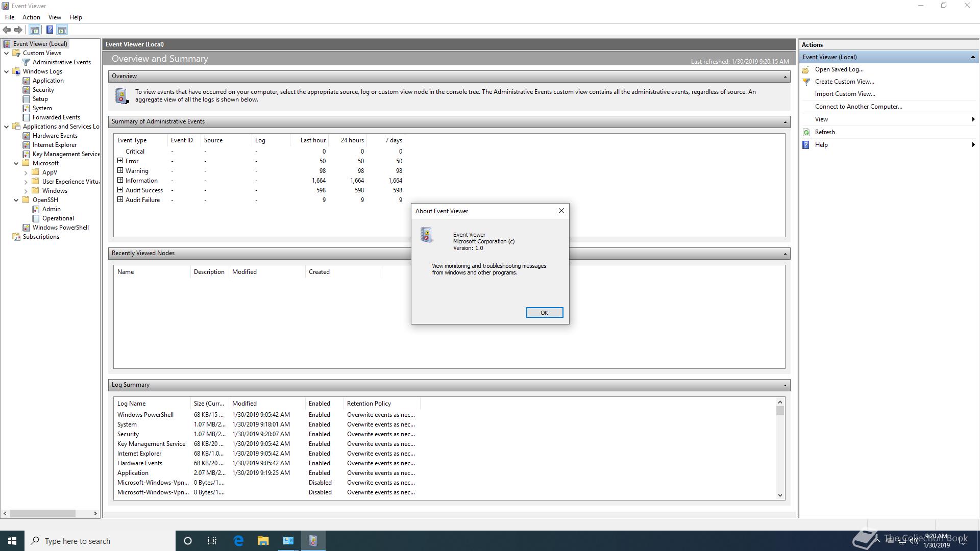Open the Action menu
980x551 pixels.
coord(31,17)
